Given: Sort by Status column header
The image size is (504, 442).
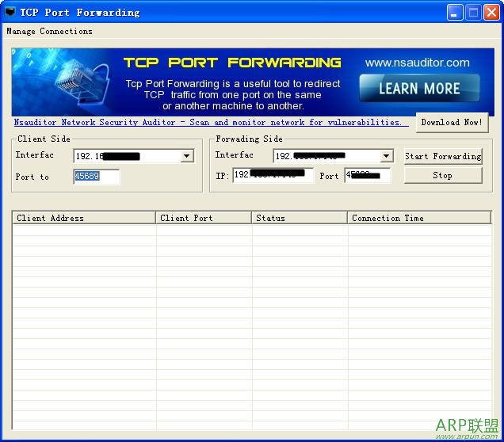Looking at the screenshot, I should click(x=300, y=218).
